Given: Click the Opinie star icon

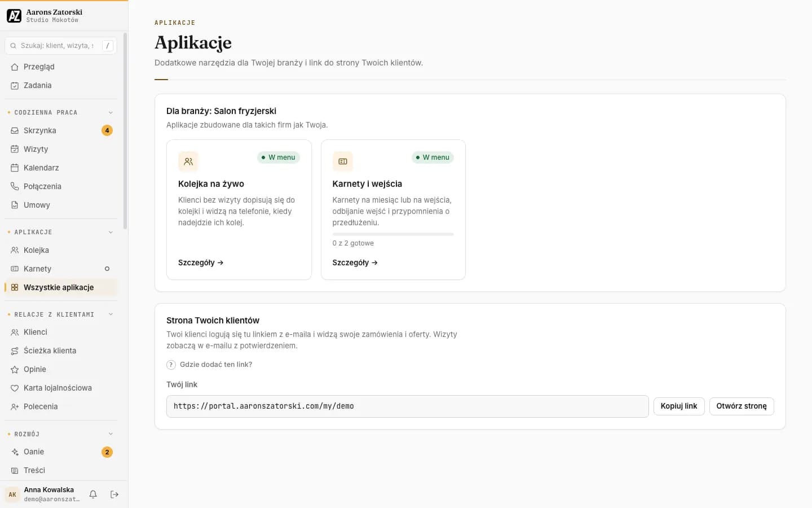Looking at the screenshot, I should tap(15, 370).
